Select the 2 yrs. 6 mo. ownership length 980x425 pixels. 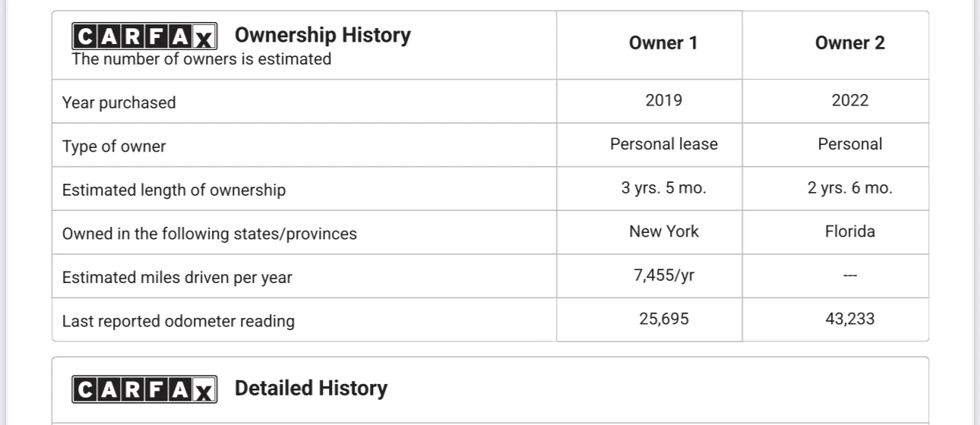click(849, 188)
